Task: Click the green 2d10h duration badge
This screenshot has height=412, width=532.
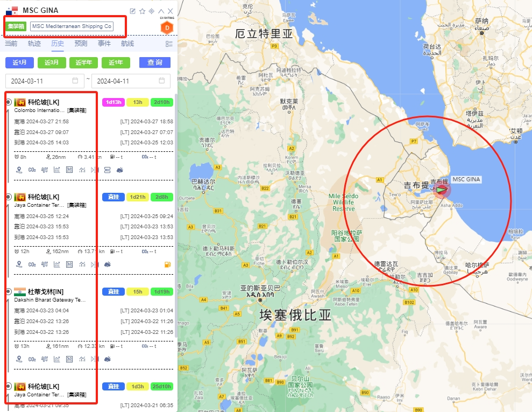Action: (162, 102)
